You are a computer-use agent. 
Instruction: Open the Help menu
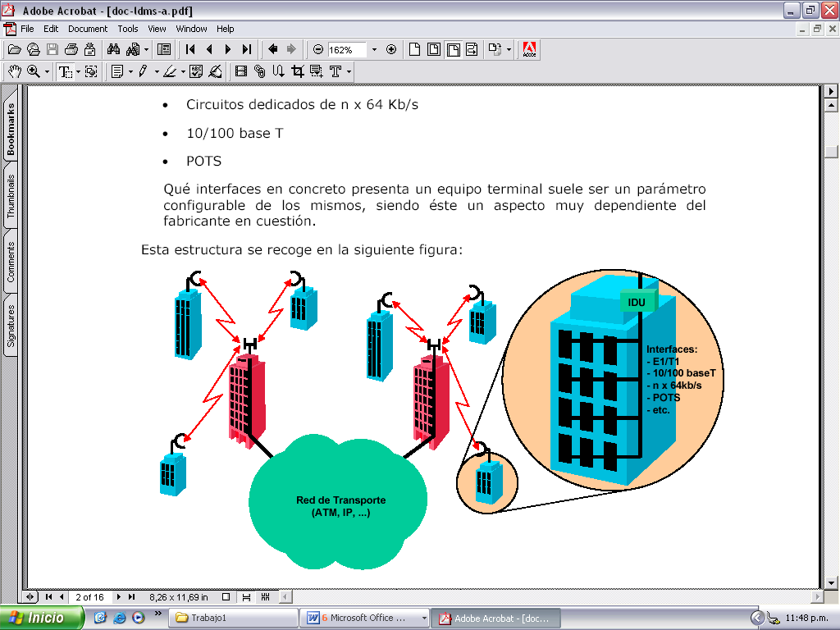pos(225,29)
